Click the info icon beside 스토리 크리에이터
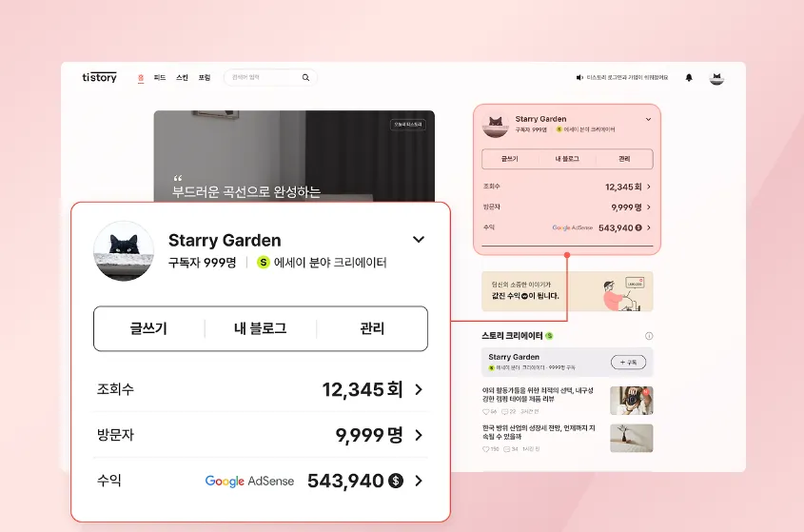 [649, 336]
